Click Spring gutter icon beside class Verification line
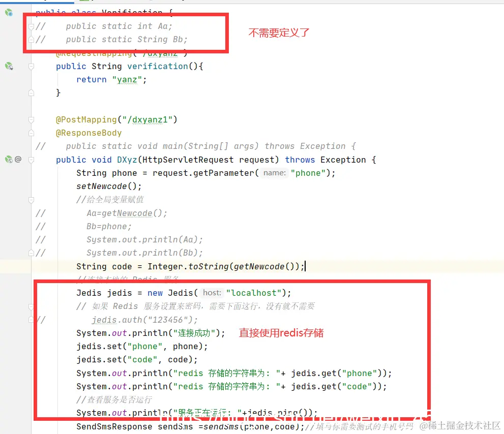This screenshot has width=504, height=434. [x=9, y=13]
